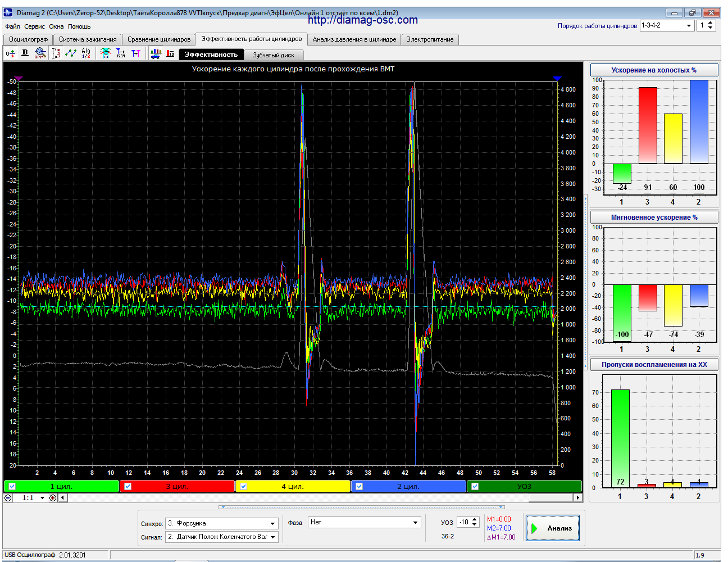The height and width of the screenshot is (562, 728).
Task: Decrease the УОЗ value with down arrow
Action: click(x=475, y=525)
